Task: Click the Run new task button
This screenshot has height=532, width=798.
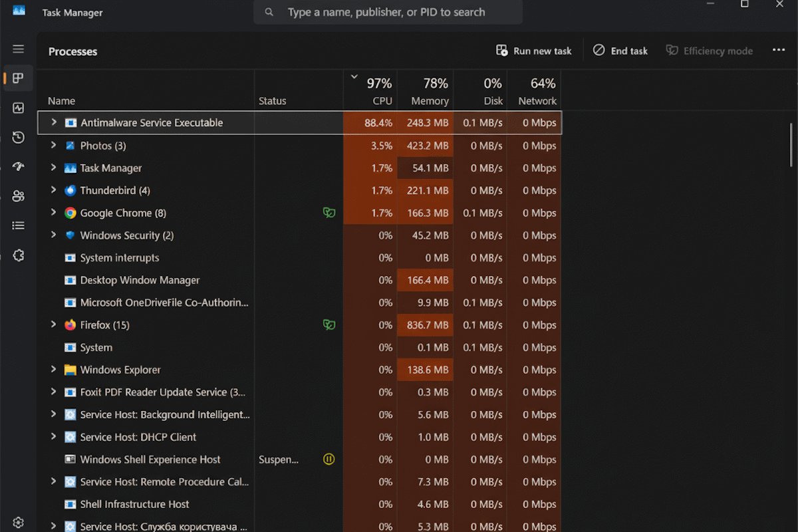Action: (534, 51)
